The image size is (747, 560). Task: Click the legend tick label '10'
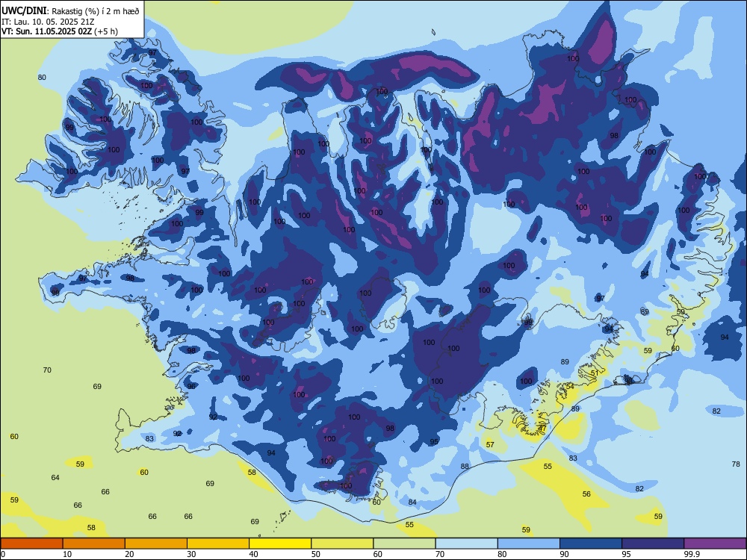click(67, 554)
